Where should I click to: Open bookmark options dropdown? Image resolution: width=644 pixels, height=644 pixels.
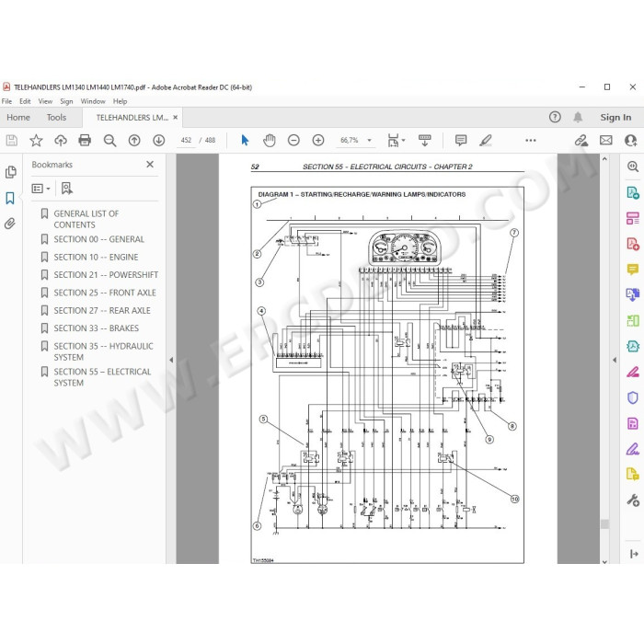(41, 189)
